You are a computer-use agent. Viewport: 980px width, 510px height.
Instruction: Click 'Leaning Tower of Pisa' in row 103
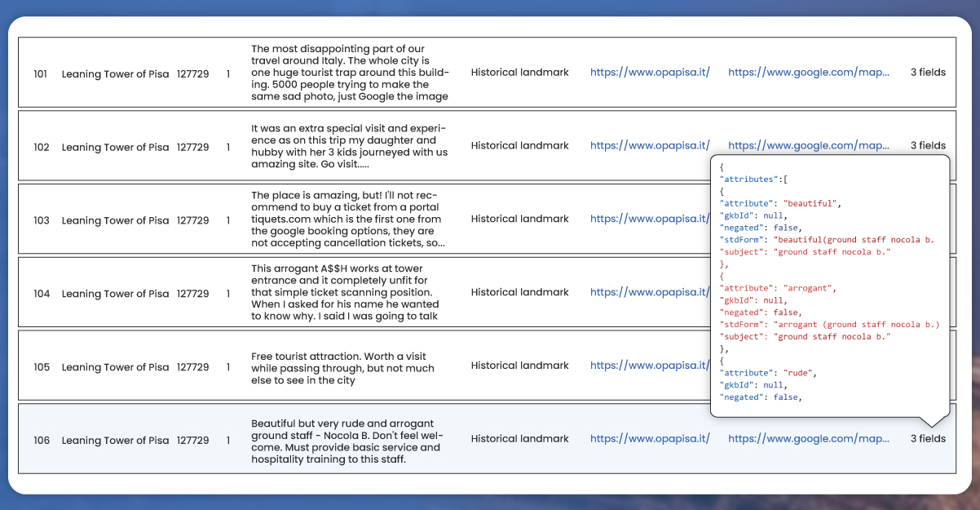[x=116, y=221]
